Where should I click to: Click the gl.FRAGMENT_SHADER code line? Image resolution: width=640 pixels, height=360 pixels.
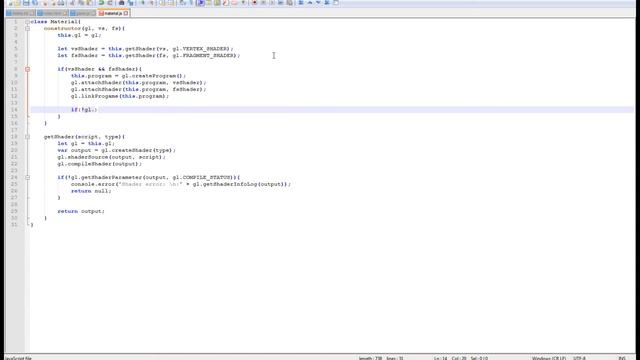click(x=149, y=56)
